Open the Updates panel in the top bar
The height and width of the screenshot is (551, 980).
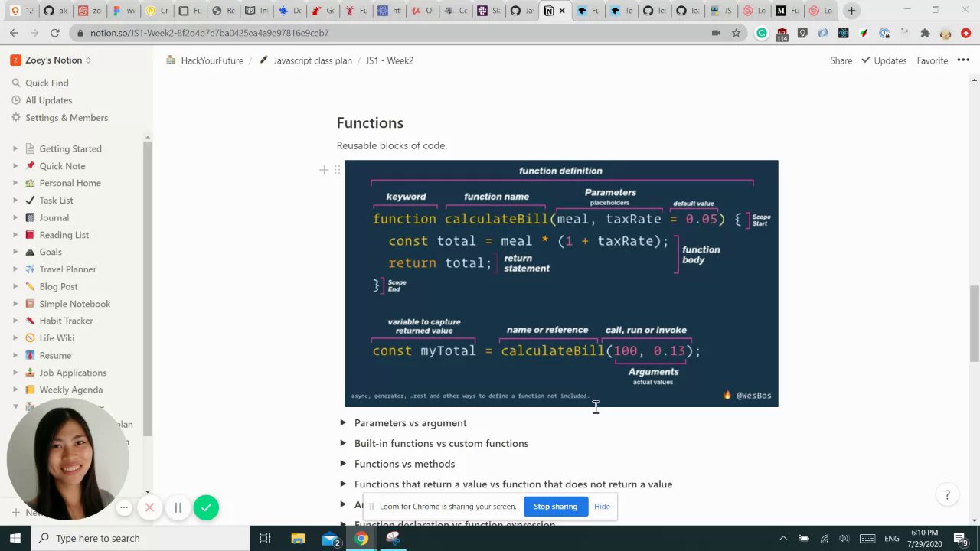[x=884, y=60]
